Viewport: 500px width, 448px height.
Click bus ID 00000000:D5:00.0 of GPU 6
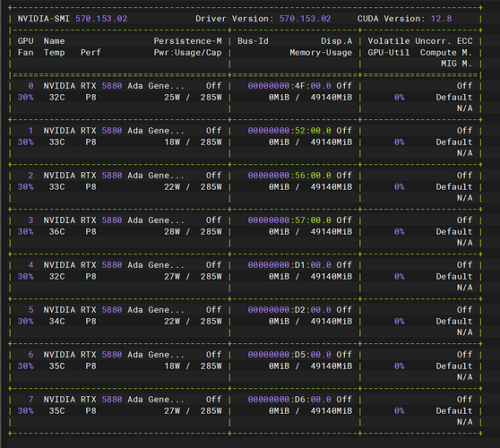(289, 355)
